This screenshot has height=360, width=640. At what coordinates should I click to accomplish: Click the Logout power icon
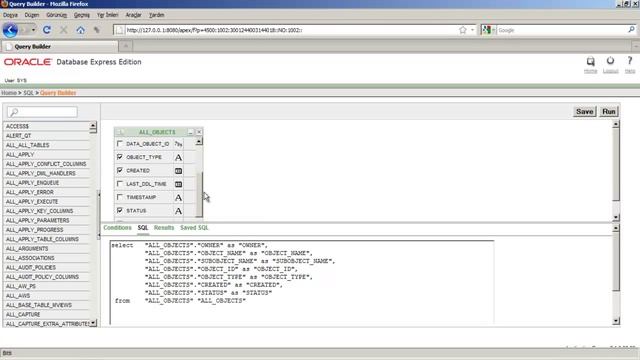610,61
